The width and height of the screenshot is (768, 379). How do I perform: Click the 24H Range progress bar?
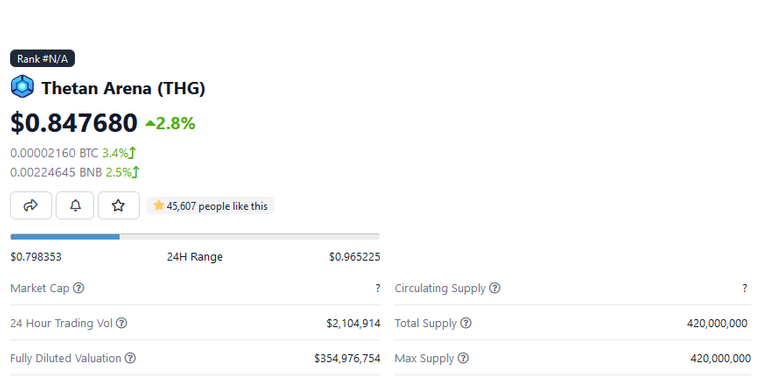[195, 237]
